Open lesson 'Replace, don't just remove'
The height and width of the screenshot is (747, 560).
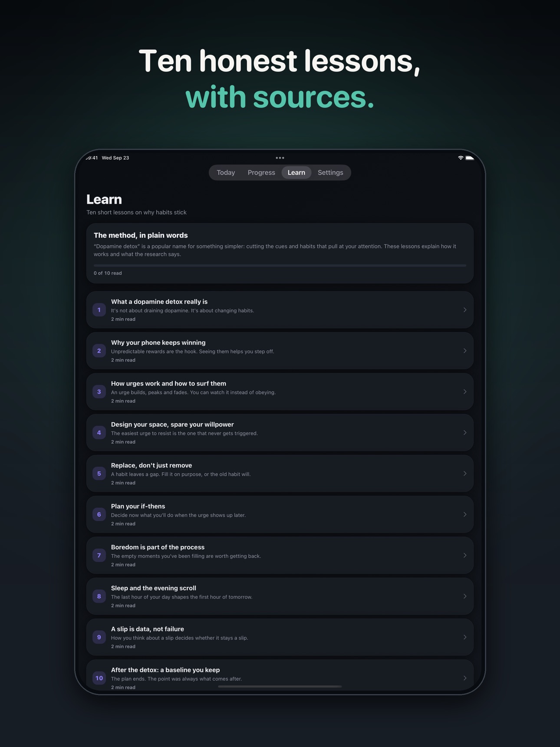(x=280, y=474)
